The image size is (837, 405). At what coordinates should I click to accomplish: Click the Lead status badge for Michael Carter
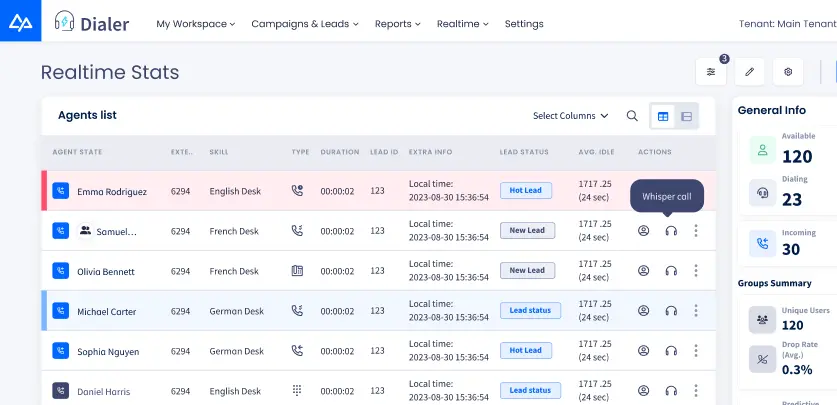pyautogui.click(x=531, y=311)
